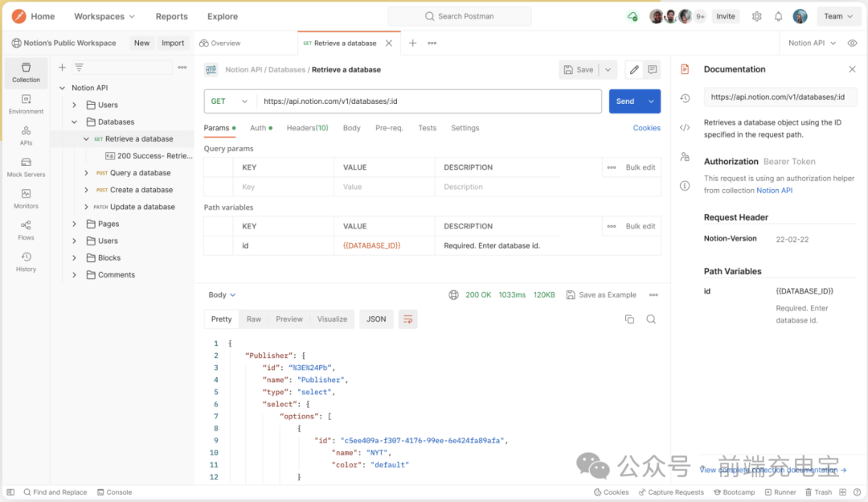Screen dimensions: 868x502
Task: Click the New button
Action: [141, 43]
